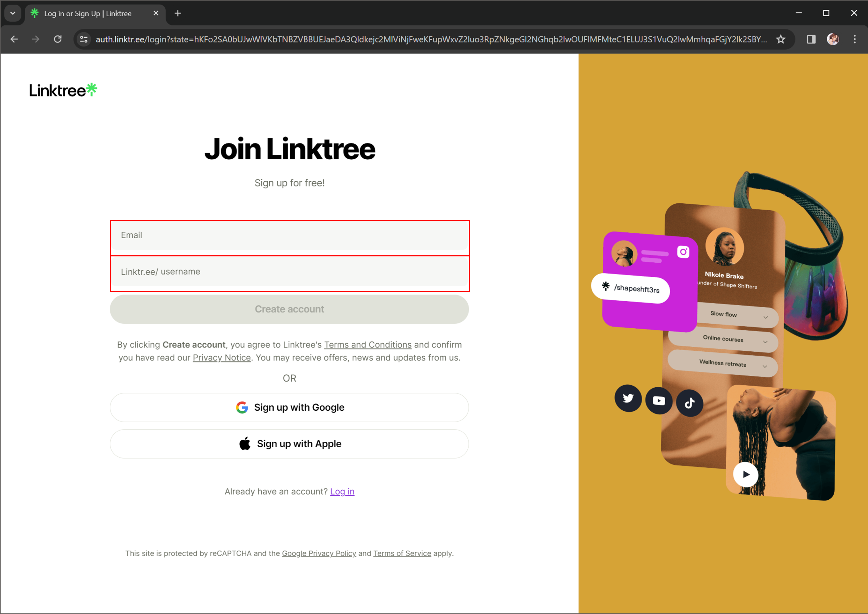This screenshot has width=868, height=614.
Task: Reload the current page
Action: 57,39
